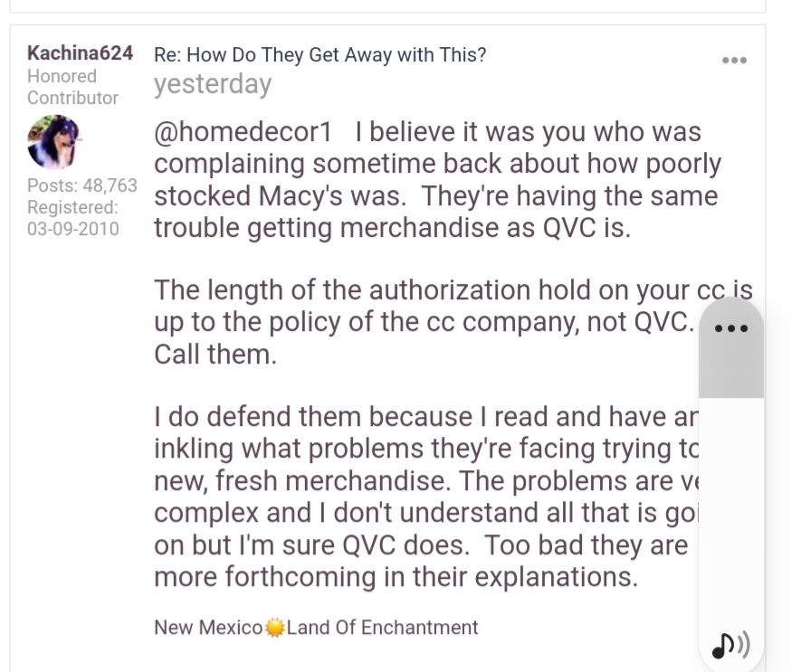
Task: Open the post options three-dot menu
Action: (x=734, y=61)
